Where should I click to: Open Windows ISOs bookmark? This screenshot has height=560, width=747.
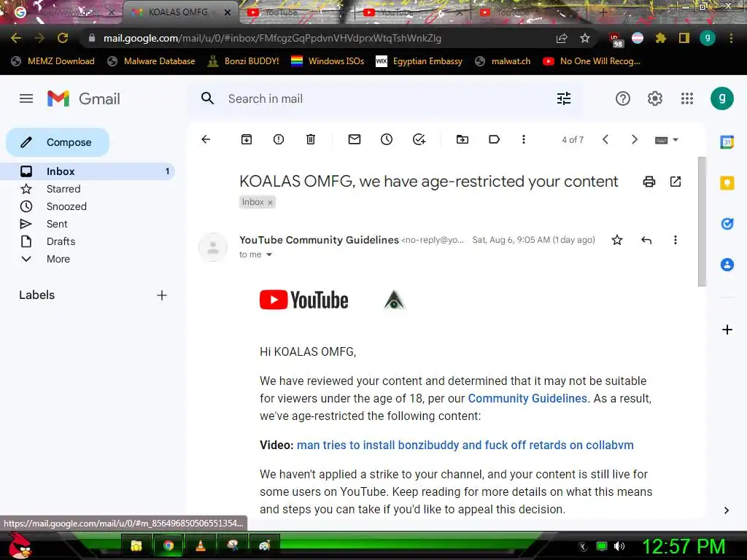click(328, 61)
